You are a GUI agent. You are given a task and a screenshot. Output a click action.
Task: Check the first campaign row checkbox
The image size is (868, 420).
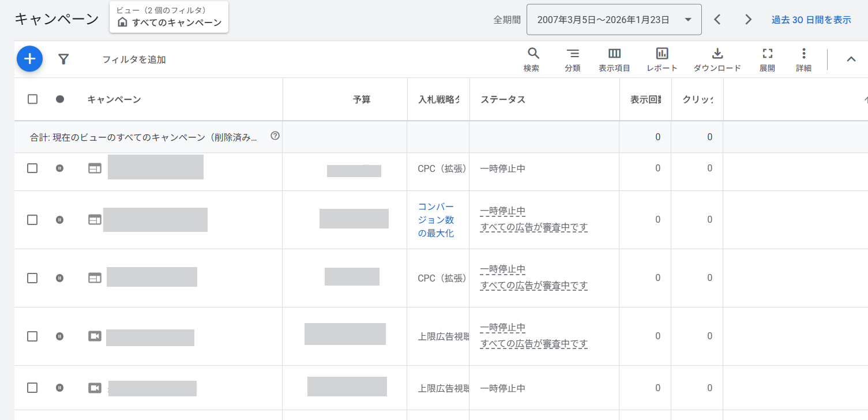tap(33, 168)
